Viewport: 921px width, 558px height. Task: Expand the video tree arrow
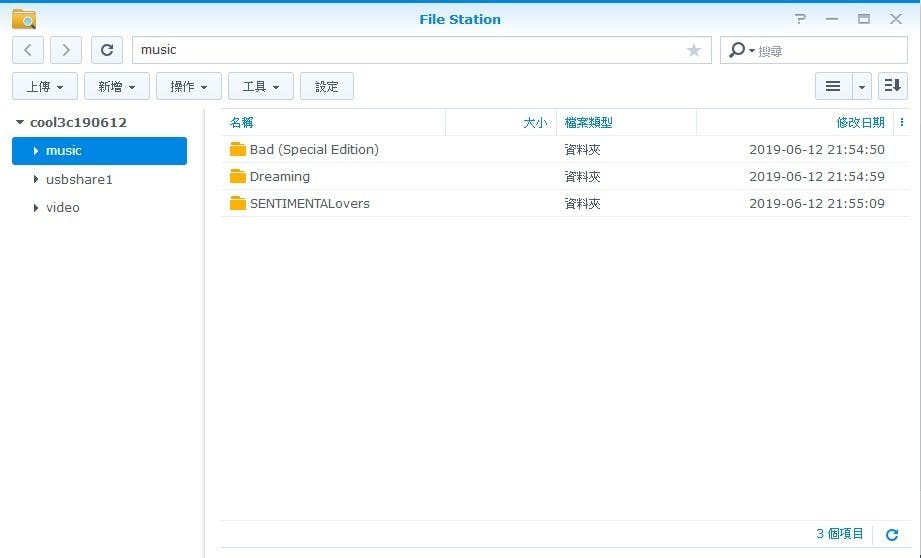36,207
